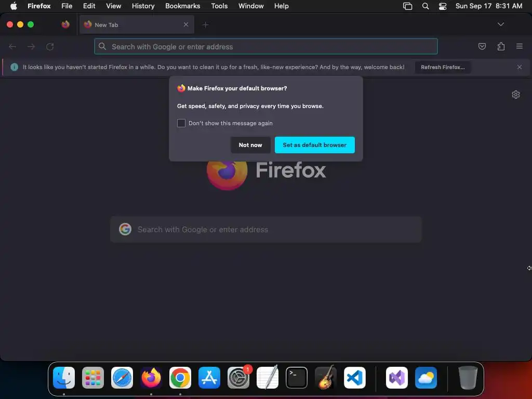Open TextEdit from the Dock
This screenshot has width=532, height=399.
(268, 378)
